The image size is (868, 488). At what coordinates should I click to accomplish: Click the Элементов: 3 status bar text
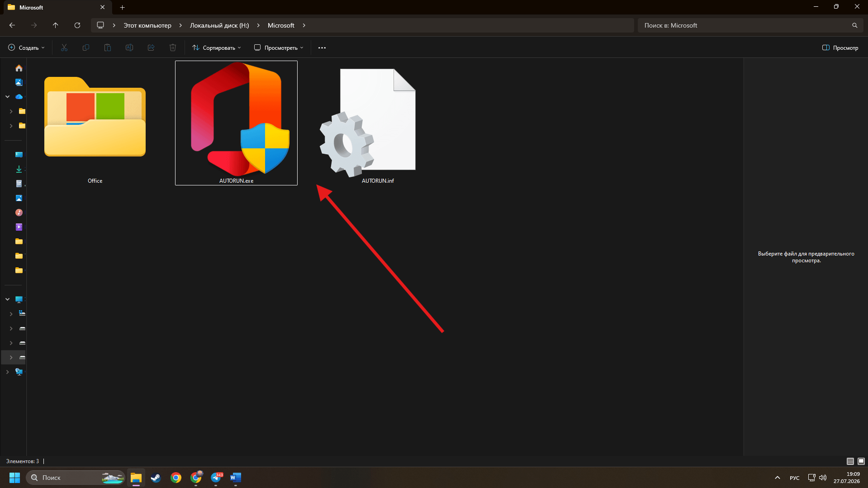(23, 461)
